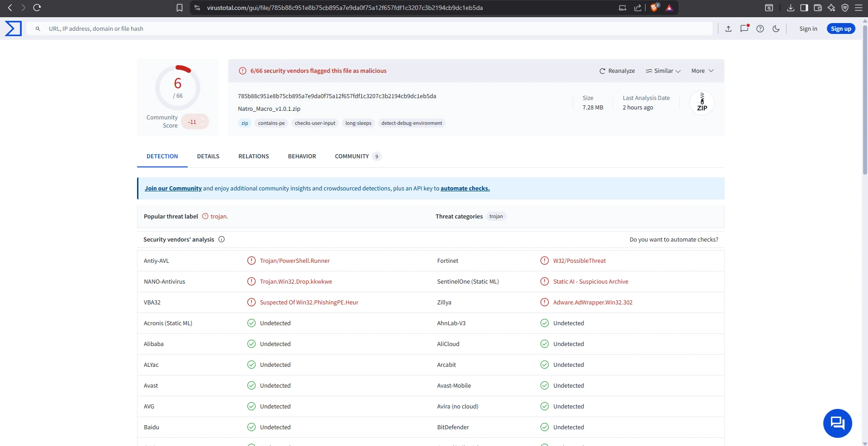Open the chat bubble widget

pyautogui.click(x=837, y=423)
